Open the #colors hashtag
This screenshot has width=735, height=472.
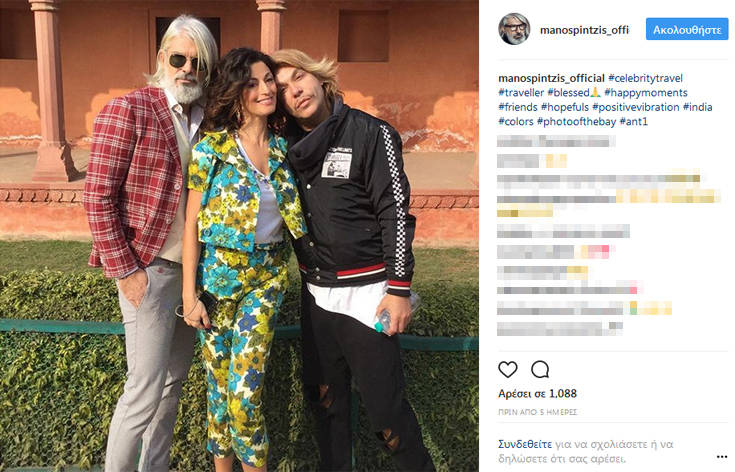click(516, 122)
